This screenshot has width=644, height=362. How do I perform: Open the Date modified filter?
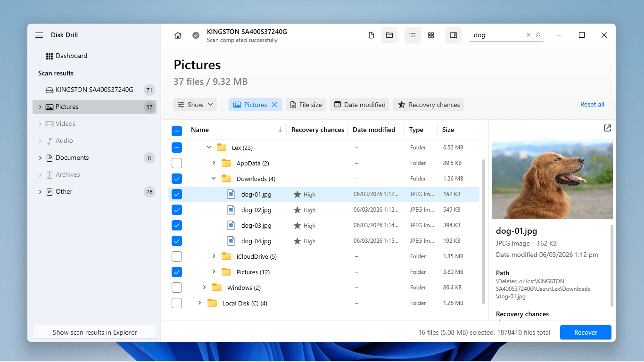(x=360, y=105)
